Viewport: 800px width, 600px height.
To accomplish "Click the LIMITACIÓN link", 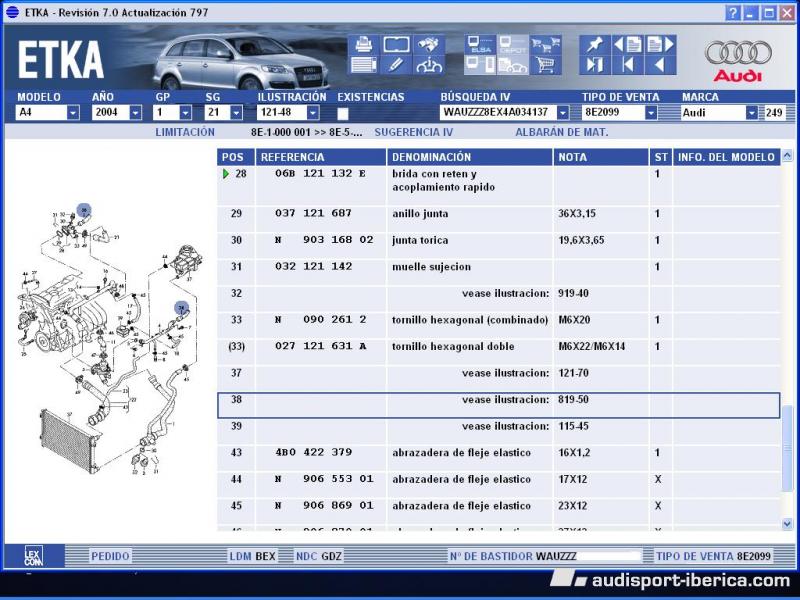I will pos(185,133).
